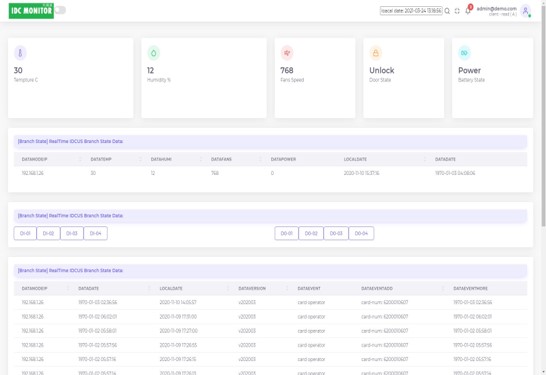
Task: Open the notifications bell
Action: coord(468,11)
